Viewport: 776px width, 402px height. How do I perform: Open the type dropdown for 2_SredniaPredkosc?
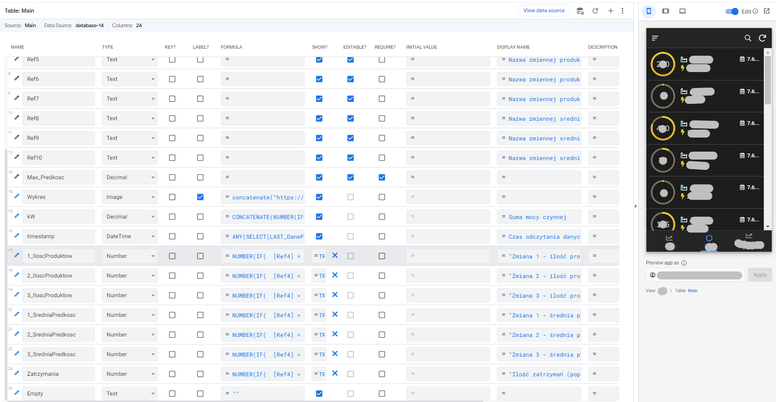(x=130, y=335)
